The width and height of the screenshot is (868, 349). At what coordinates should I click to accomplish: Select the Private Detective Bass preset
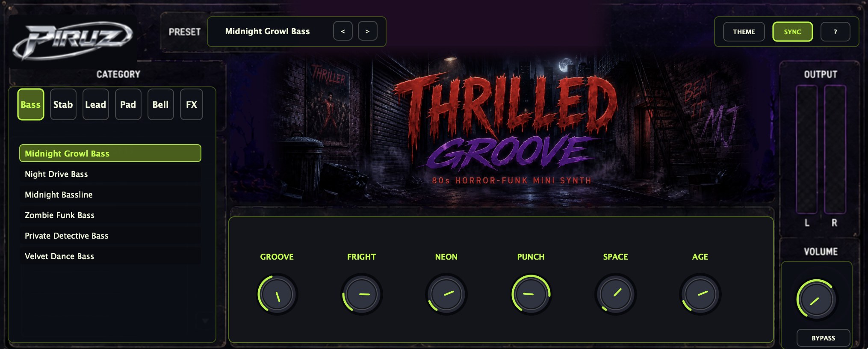coord(110,236)
